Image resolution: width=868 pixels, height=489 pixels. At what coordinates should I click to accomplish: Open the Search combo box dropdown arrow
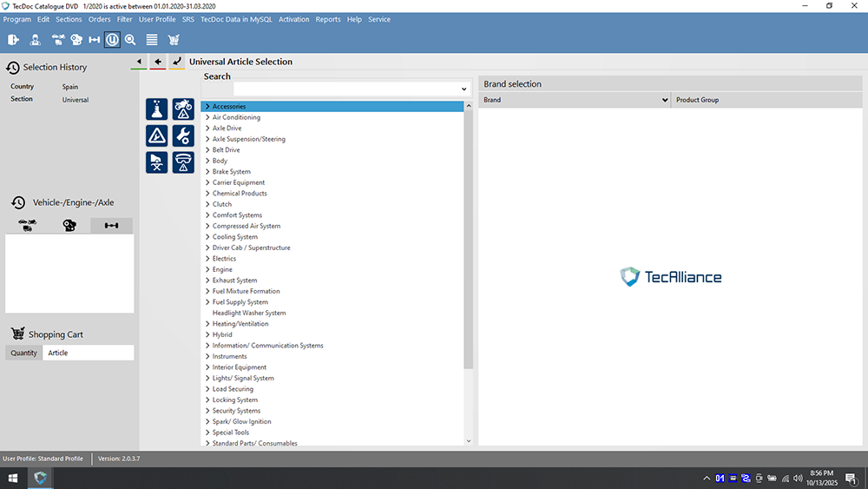click(x=464, y=89)
